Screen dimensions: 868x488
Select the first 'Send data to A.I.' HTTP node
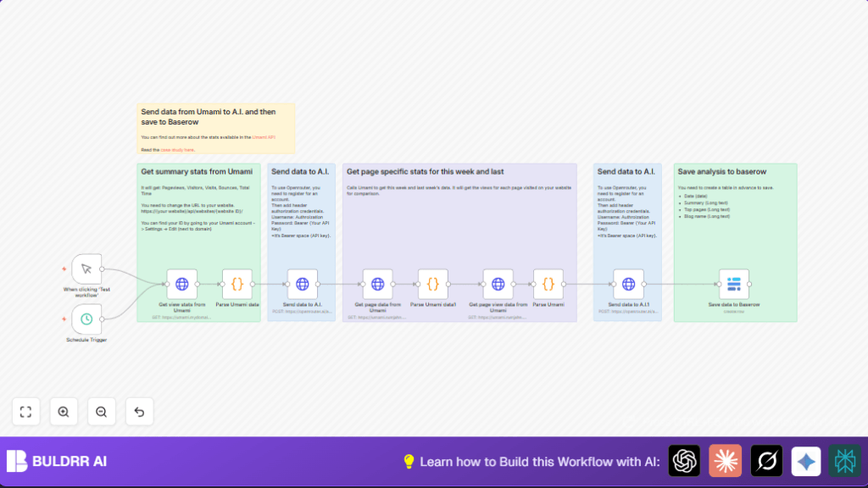point(303,285)
